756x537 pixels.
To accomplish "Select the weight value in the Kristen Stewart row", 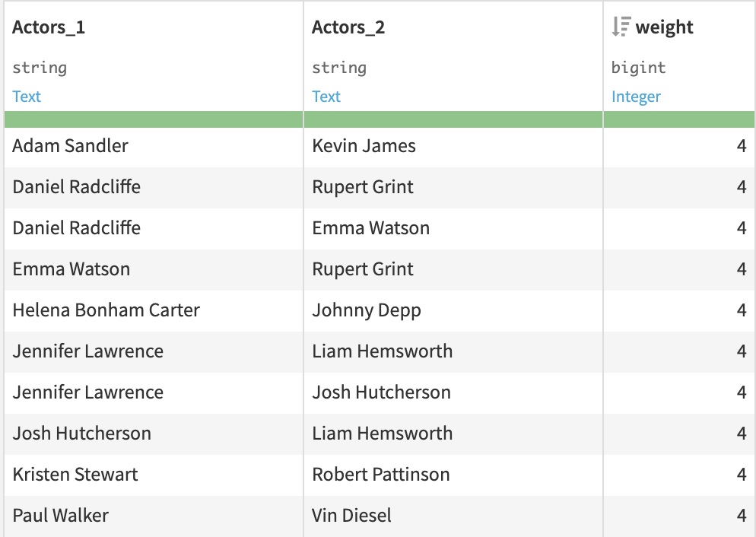I will pyautogui.click(x=742, y=475).
